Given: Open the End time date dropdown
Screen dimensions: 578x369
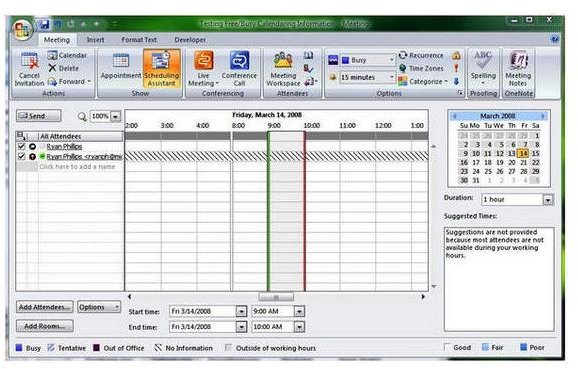Looking at the screenshot, I should click(241, 327).
